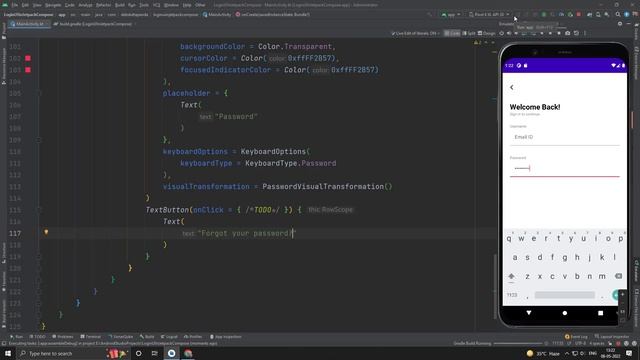Open Task View on the taskbar
This screenshot has height=360, width=640.
155,353
